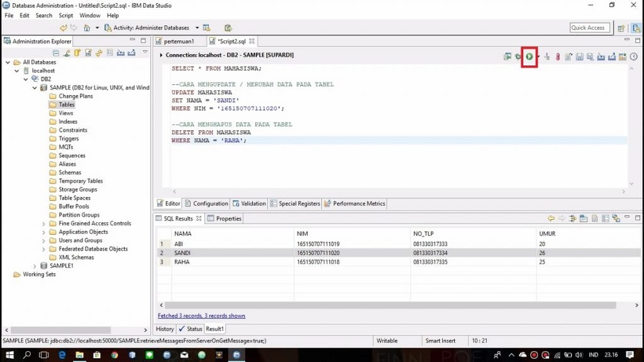Open the Script menu
This screenshot has height=362, width=644.
[65, 15]
